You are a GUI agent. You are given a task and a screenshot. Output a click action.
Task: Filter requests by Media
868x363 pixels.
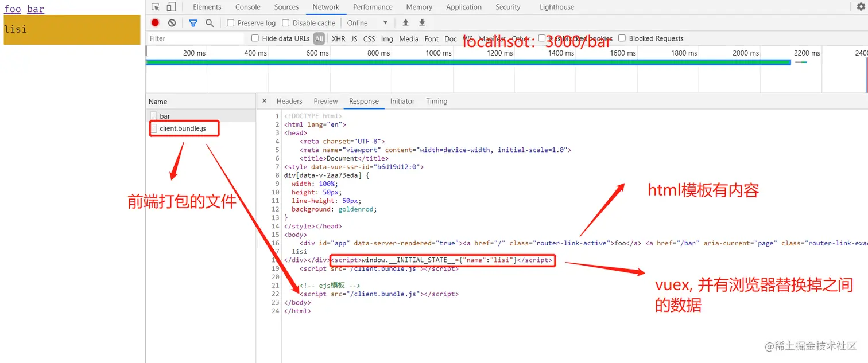click(x=409, y=38)
